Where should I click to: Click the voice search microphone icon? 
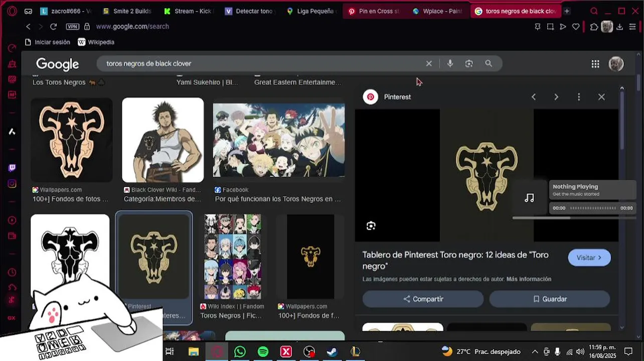(x=450, y=64)
